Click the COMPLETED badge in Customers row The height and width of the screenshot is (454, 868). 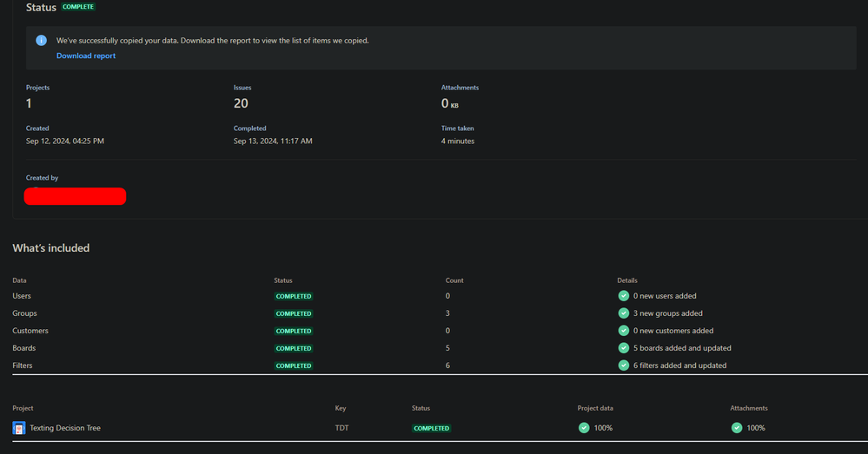tap(294, 332)
